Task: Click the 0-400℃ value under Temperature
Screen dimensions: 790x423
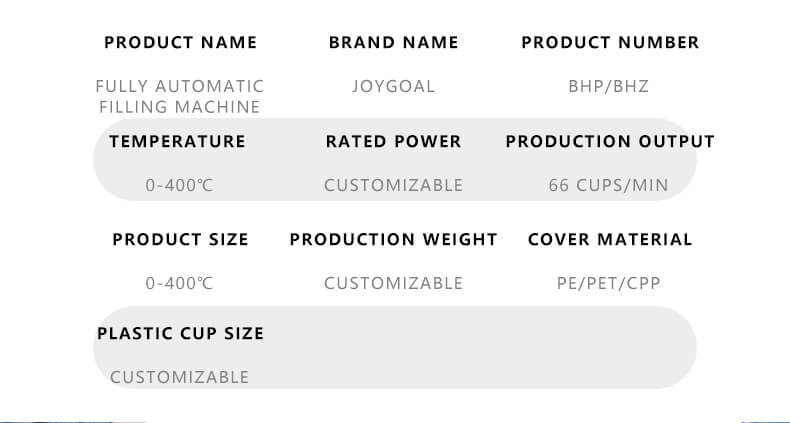Action: 179,185
